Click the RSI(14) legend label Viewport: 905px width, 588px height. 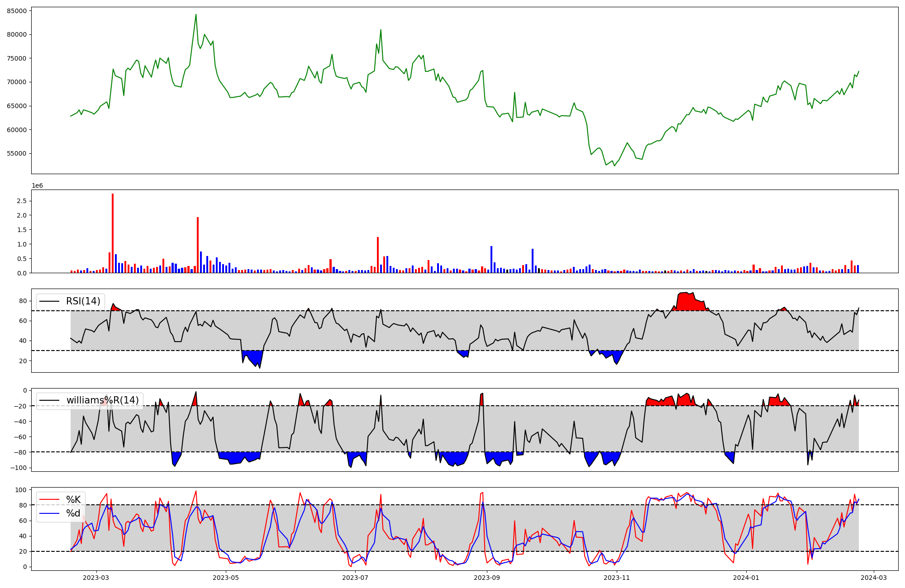[83, 301]
